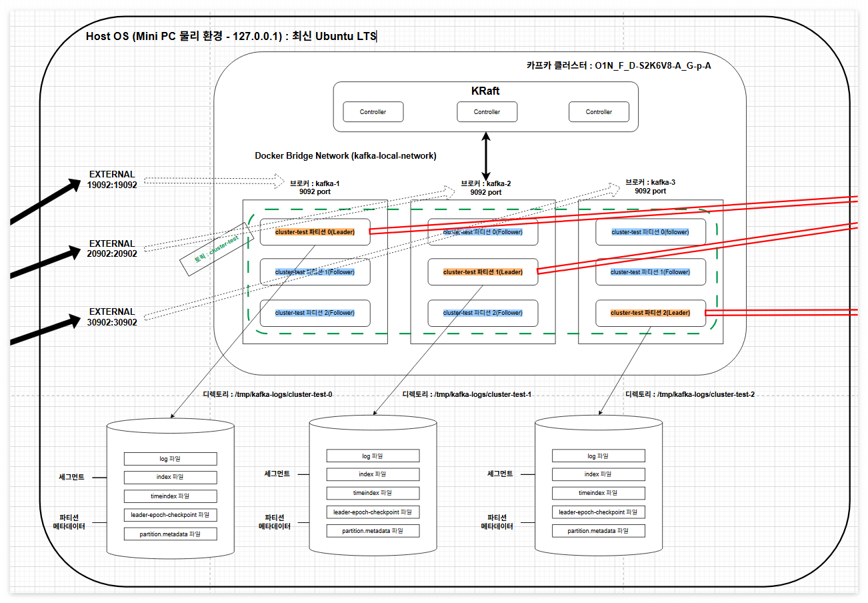Select index 파일 box in cluster-test-1 cylinder
Screen dimensions: 868x603
pyautogui.click(x=373, y=474)
